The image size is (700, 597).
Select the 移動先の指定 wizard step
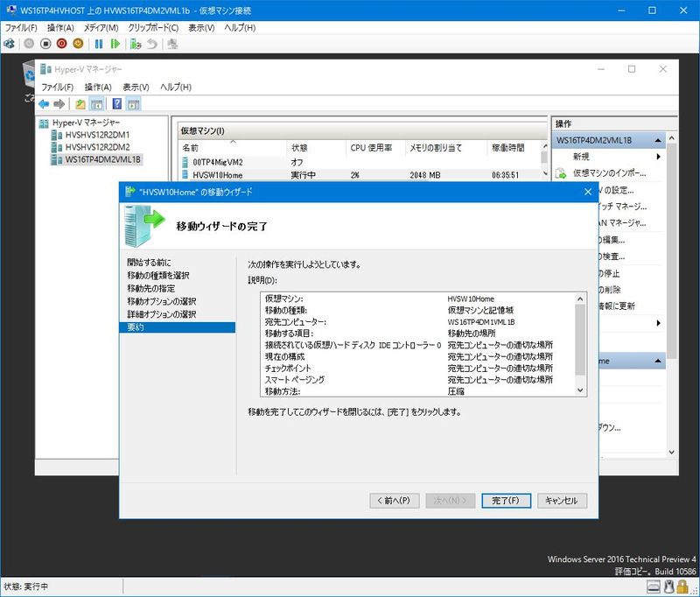click(150, 289)
